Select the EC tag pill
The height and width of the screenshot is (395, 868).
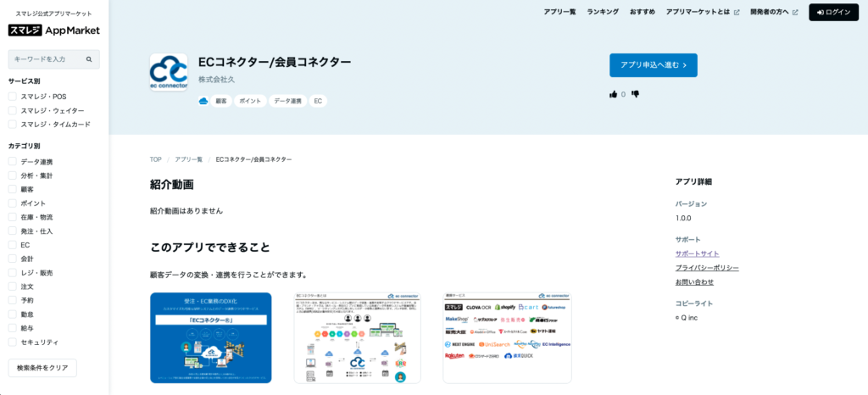pyautogui.click(x=318, y=101)
